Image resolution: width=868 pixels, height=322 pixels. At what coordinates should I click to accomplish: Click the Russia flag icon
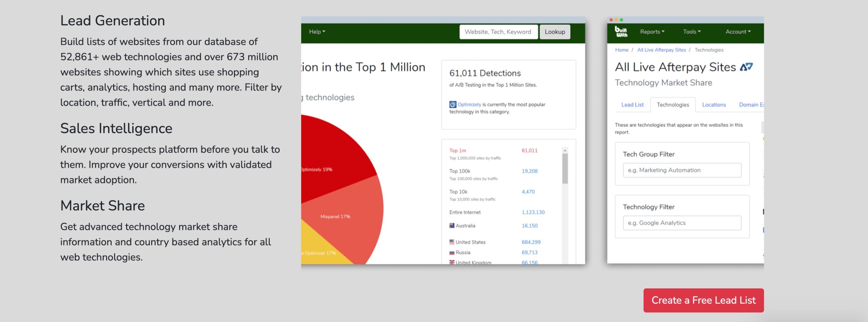click(x=452, y=253)
